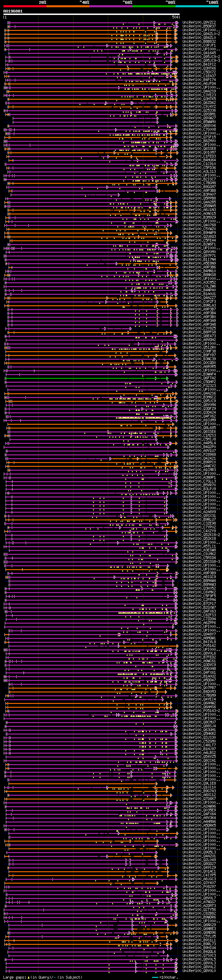Select the UniRef100_B2ISC7 label
222x980 pixels.
pos(199,179)
